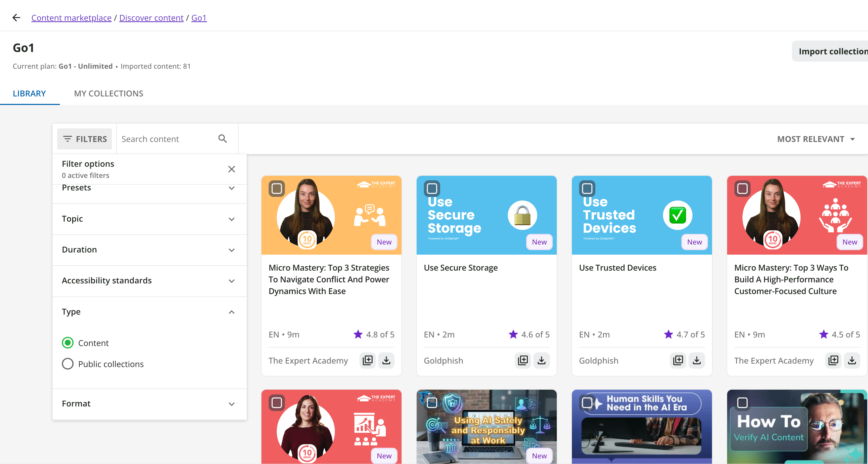The height and width of the screenshot is (464, 868).
Task: Add Use Trusted Devices to a collection
Action: (678, 360)
